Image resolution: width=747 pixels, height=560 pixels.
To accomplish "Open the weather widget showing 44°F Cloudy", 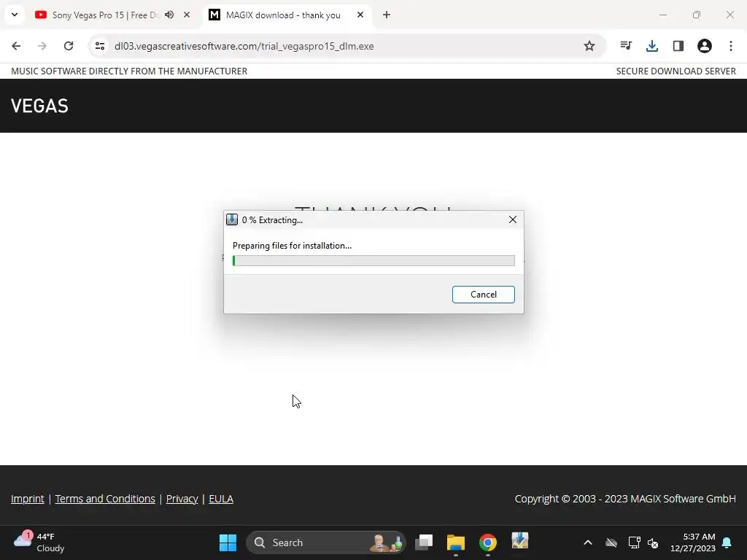I will coord(39,542).
